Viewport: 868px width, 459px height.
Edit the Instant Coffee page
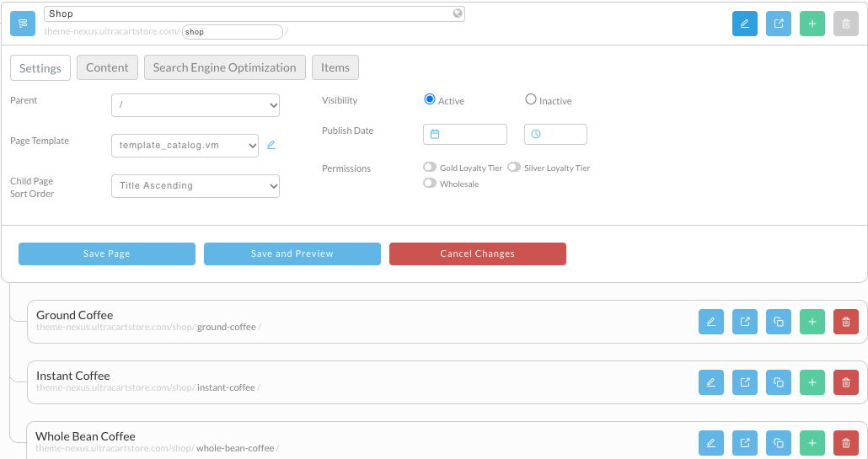coord(710,382)
